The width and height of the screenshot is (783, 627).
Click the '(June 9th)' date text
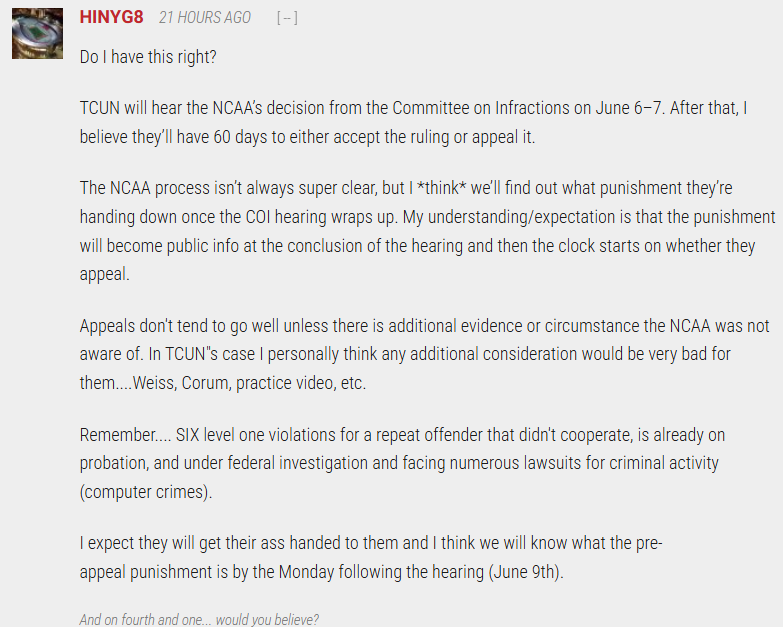pyautogui.click(x=526, y=572)
